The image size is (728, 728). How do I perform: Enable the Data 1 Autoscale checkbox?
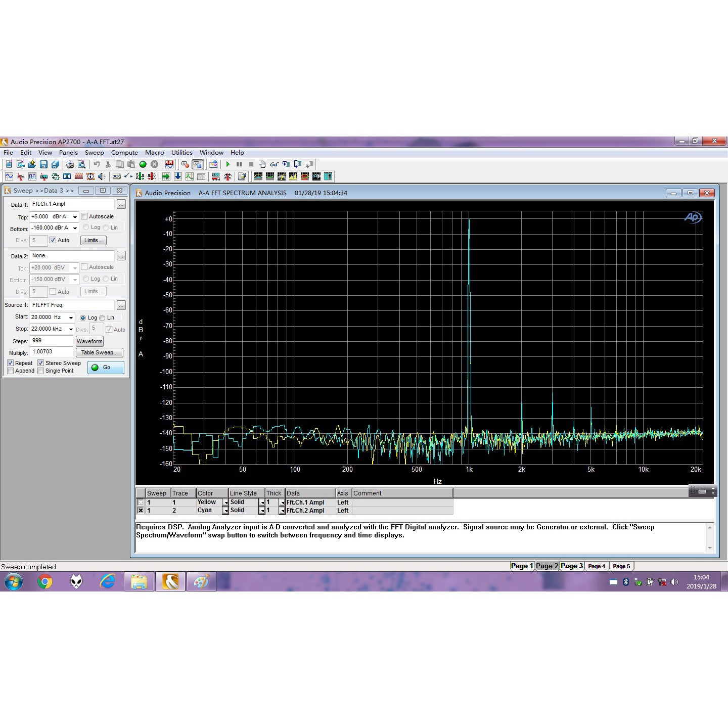pyautogui.click(x=84, y=216)
